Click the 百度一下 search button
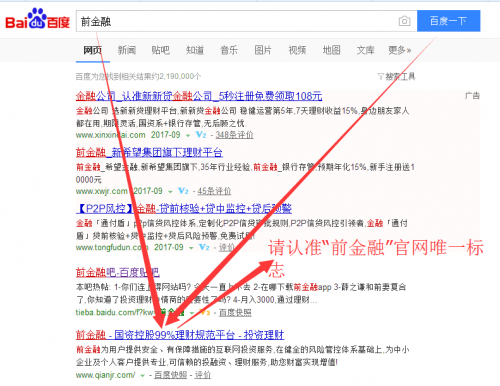Screen dimensions: 500x386 click(x=448, y=21)
